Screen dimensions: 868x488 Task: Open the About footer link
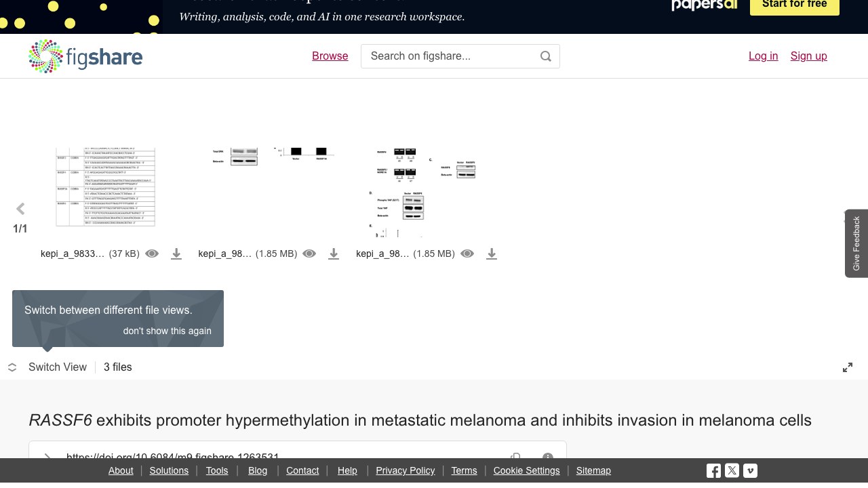121,470
